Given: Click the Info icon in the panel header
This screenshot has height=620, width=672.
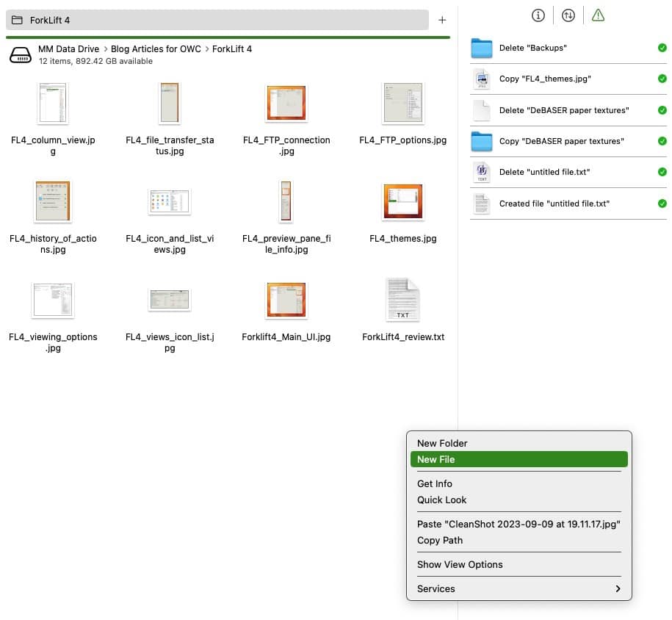Looking at the screenshot, I should point(538,15).
